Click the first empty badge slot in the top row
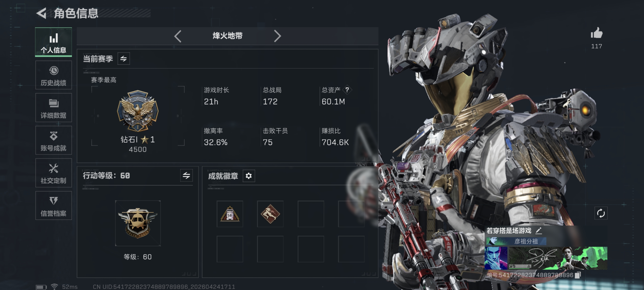Screen dimensions: 644x290 (311, 214)
